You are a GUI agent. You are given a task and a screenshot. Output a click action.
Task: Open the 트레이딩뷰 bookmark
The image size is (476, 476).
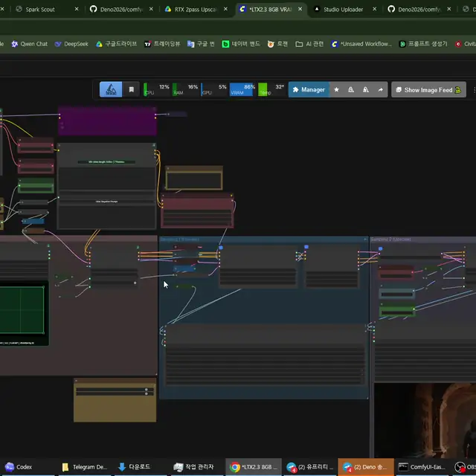point(162,44)
